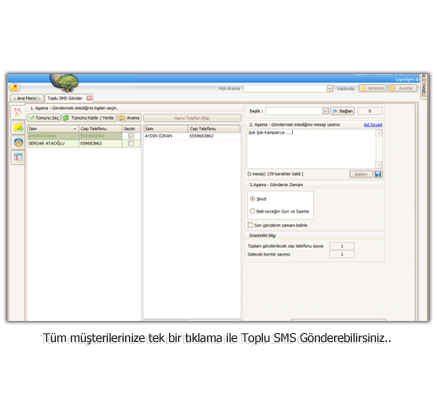The image size is (437, 418).
Task: Click the yellow icon in the top-left toolbar
Action: [15, 88]
